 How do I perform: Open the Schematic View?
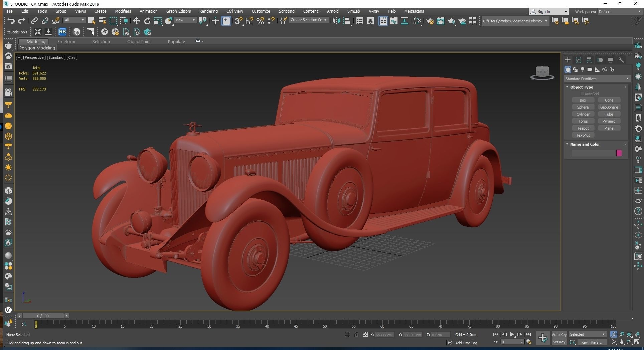point(404,21)
